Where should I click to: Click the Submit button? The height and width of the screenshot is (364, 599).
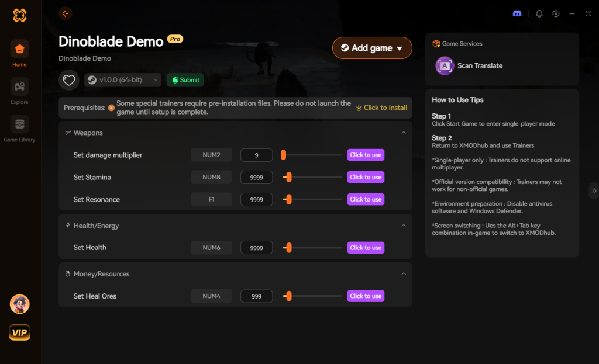[185, 80]
